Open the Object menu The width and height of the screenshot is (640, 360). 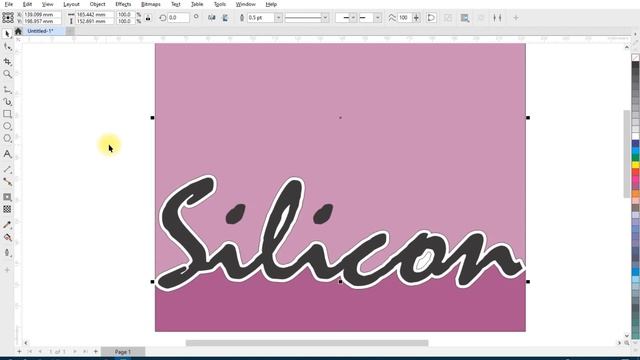pos(97,4)
